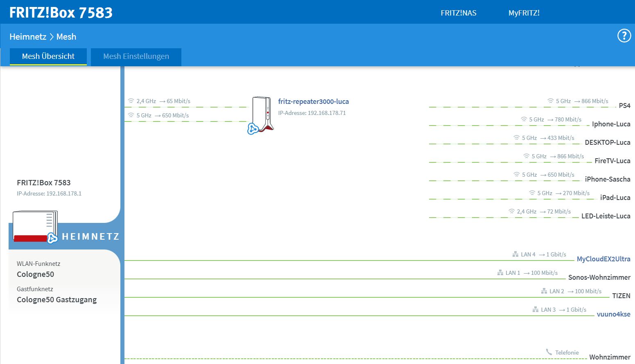Click the Telefonie phone handset icon
Image resolution: width=635 pixels, height=364 pixels.
coord(549,352)
